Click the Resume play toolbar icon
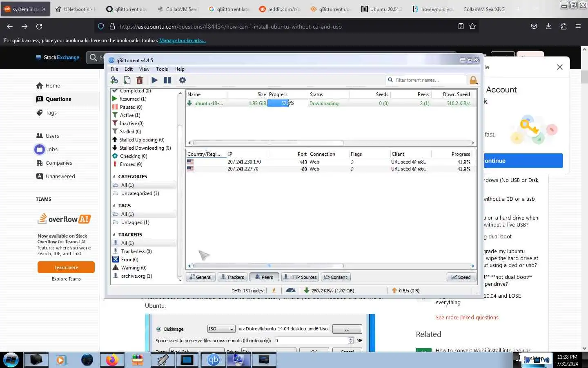Screen dimensions: 588x368 (154, 80)
